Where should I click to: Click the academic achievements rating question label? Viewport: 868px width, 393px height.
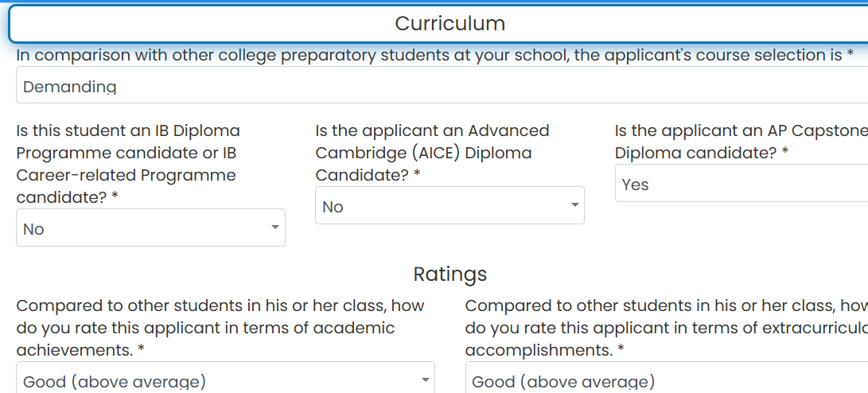(220, 328)
